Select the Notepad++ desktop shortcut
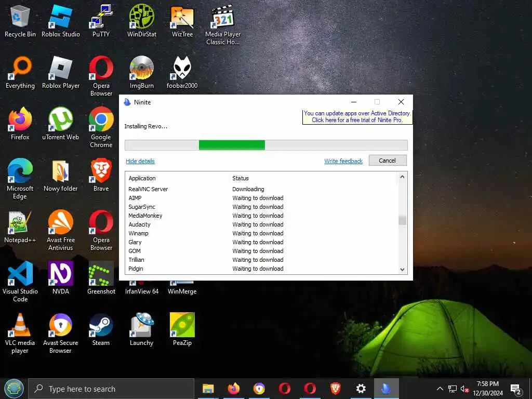Screen dimensions: 532x399 point(20,227)
